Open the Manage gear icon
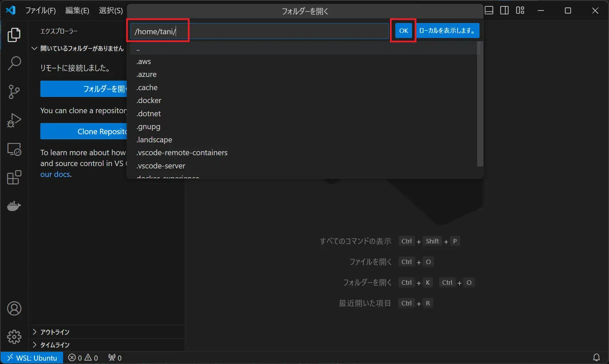This screenshot has height=364, width=609. coord(14,337)
